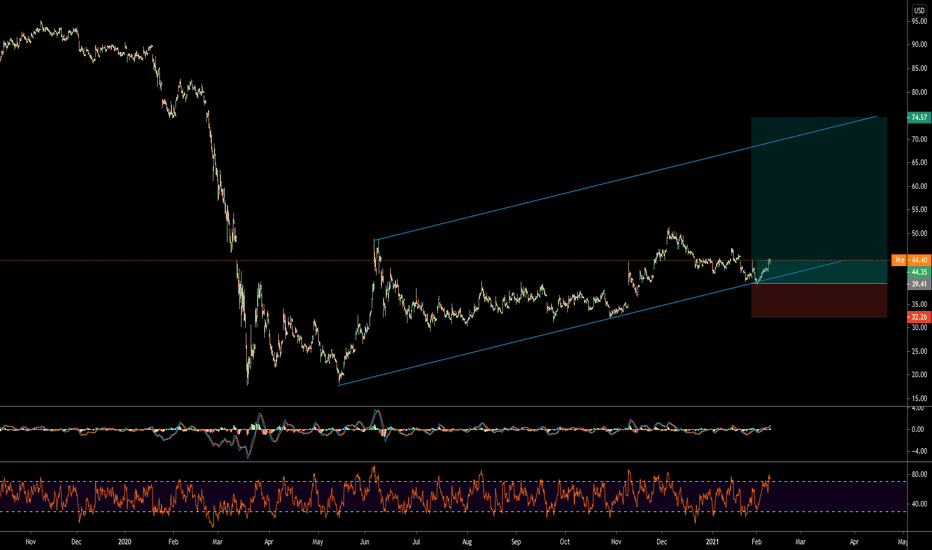This screenshot has width=932, height=550.
Task: Select the gray 39.41 entry price label
Action: point(919,284)
